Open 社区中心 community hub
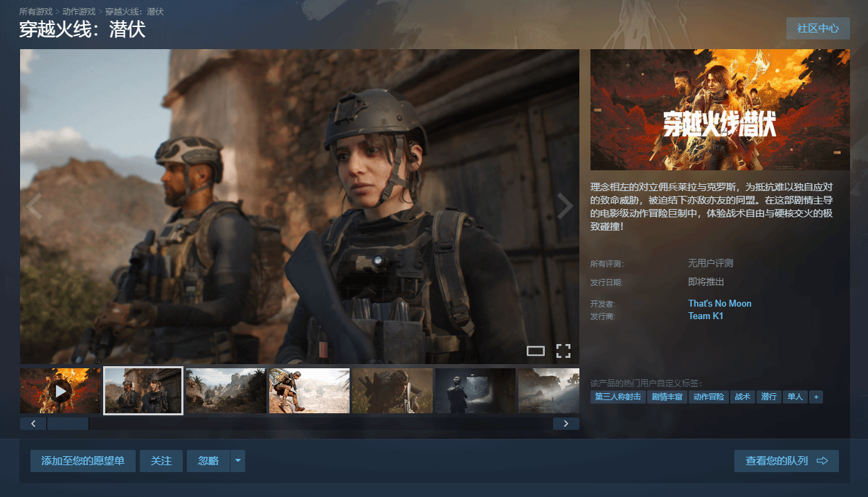868x497 pixels. click(x=818, y=28)
